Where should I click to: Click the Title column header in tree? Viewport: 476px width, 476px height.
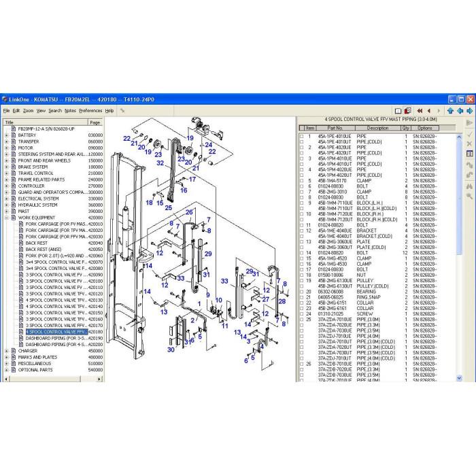coord(46,122)
